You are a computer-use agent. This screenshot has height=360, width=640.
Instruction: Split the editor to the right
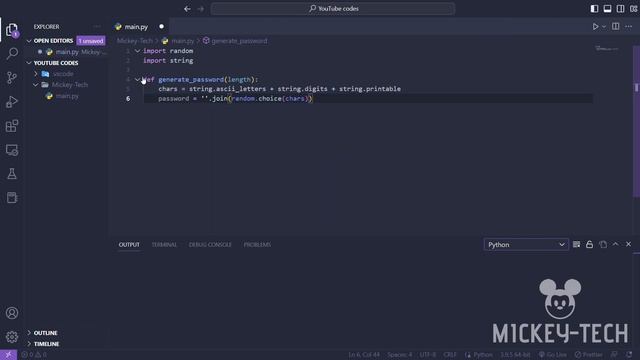click(616, 27)
